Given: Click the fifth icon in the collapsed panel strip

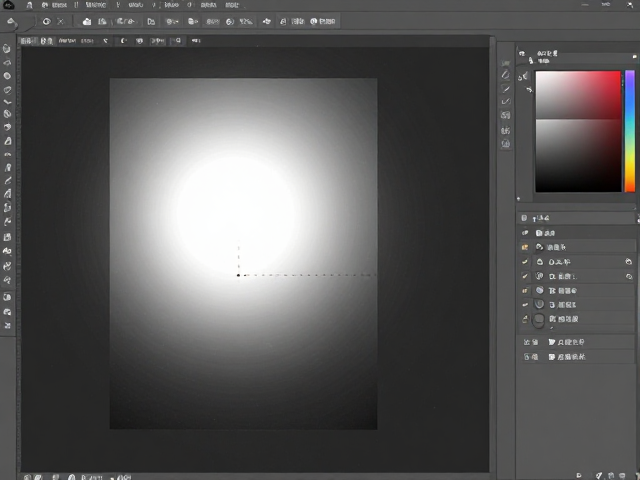Looking at the screenshot, I should [x=506, y=116].
